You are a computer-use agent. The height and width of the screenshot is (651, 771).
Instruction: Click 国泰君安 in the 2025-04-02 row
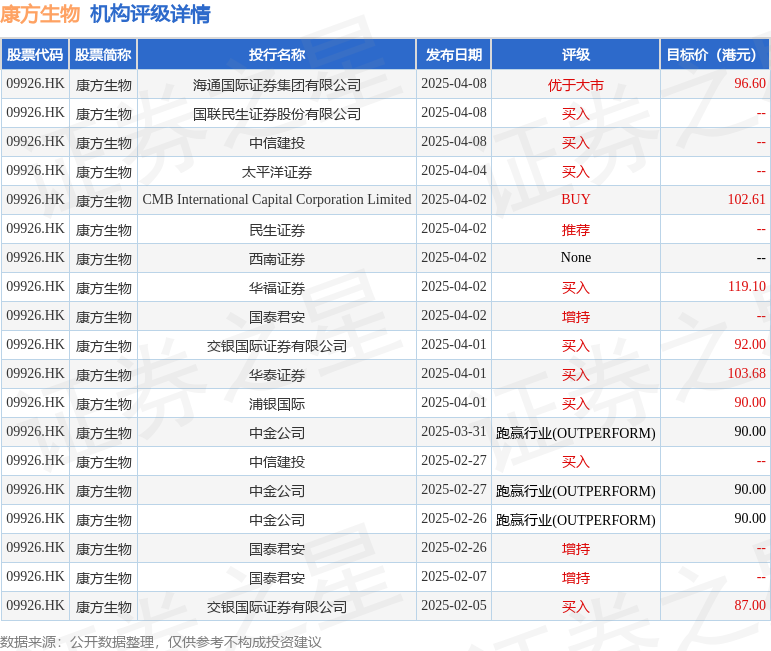tap(277, 317)
